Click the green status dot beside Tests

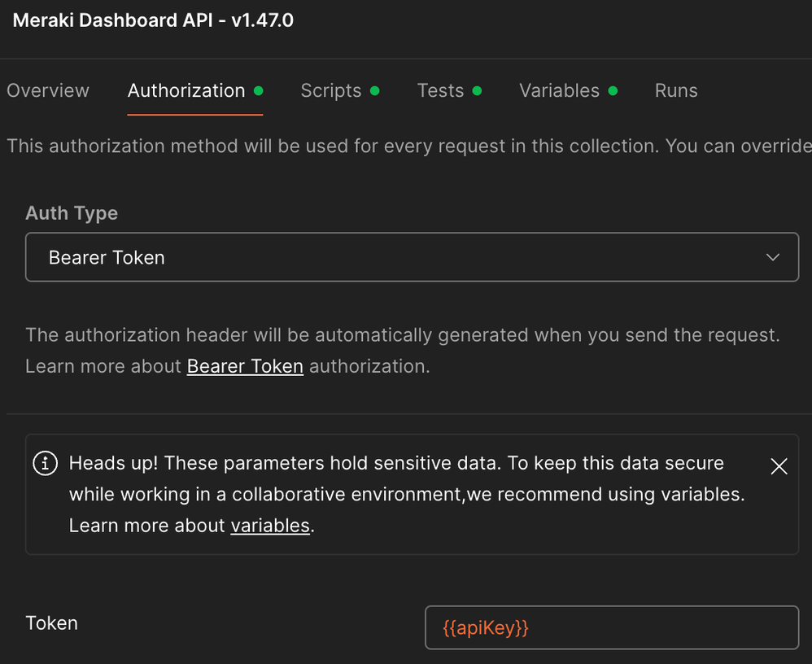478,91
